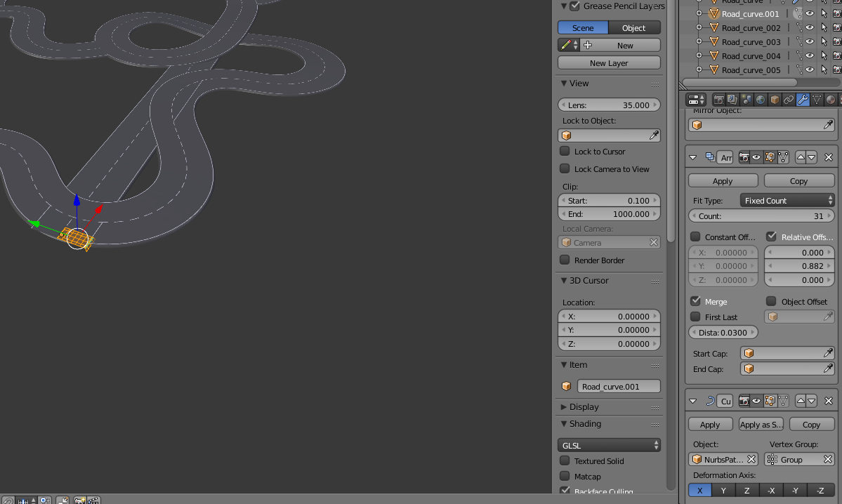Expand the Display panel
842x504 pixels.
(x=564, y=407)
